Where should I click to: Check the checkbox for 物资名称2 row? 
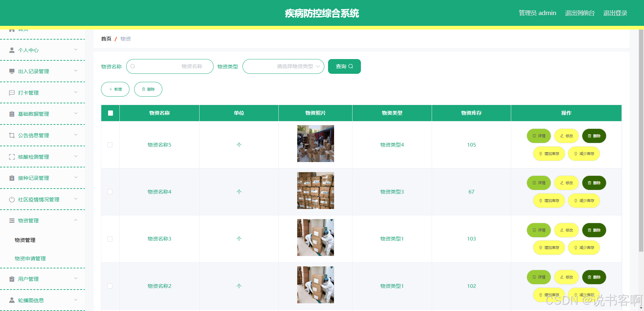click(110, 286)
